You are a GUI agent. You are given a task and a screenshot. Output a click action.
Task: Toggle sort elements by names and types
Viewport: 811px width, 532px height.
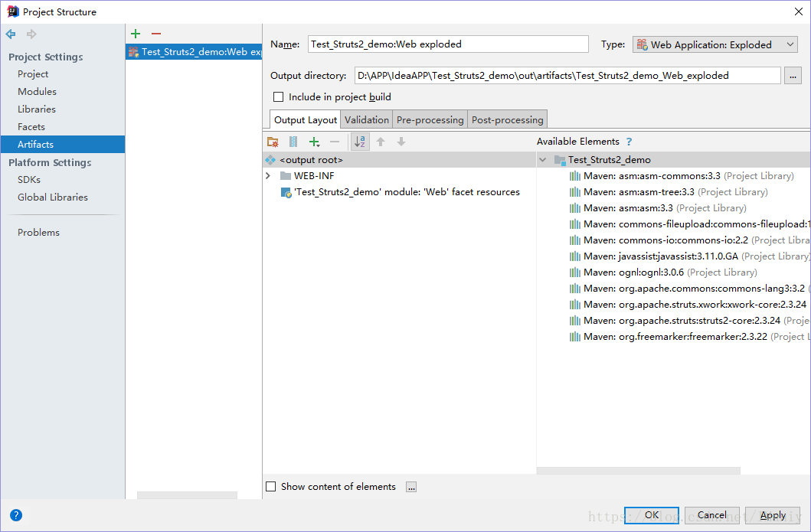pos(360,142)
